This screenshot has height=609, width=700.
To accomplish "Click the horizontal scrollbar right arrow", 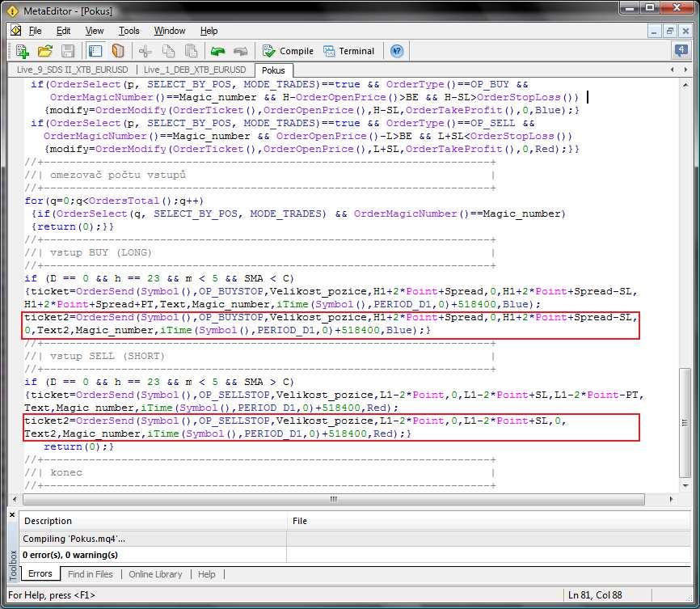I will 672,499.
